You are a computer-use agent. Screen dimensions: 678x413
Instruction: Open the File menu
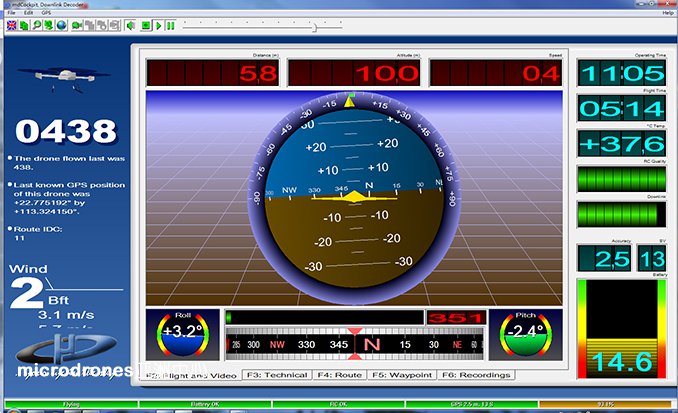coord(11,12)
